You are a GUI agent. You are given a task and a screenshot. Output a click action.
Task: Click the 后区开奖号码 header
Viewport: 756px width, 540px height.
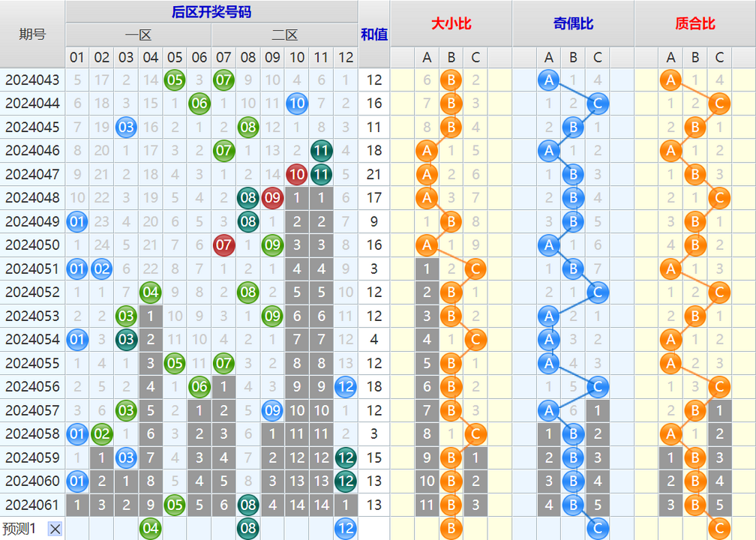coord(211,11)
